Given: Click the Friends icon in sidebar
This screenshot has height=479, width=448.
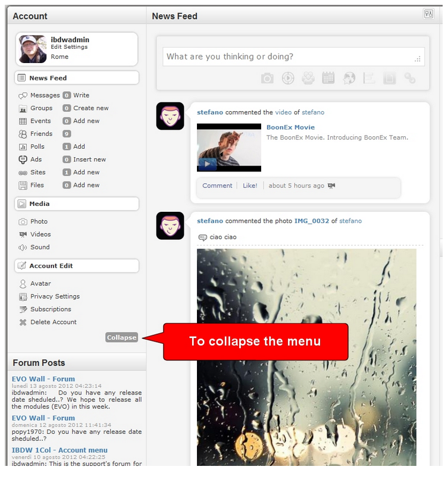Looking at the screenshot, I should pyautogui.click(x=23, y=134).
